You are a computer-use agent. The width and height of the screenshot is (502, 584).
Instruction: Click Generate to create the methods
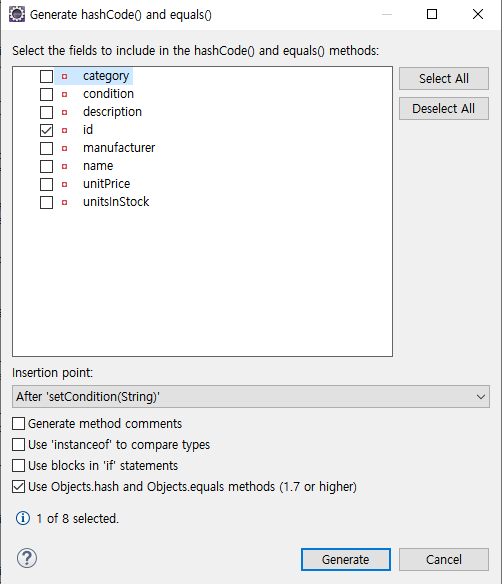click(x=346, y=559)
